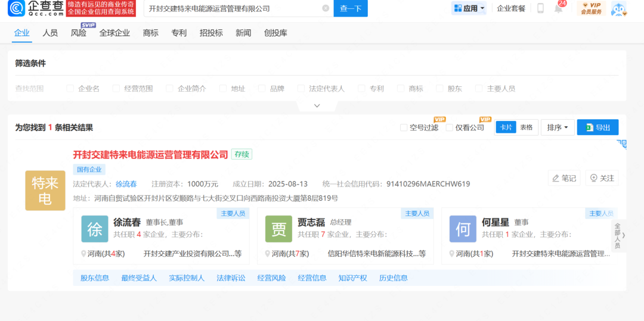This screenshot has height=321, width=644.
Task: Toggle the 法定代表人 checkbox
Action: pyautogui.click(x=301, y=88)
